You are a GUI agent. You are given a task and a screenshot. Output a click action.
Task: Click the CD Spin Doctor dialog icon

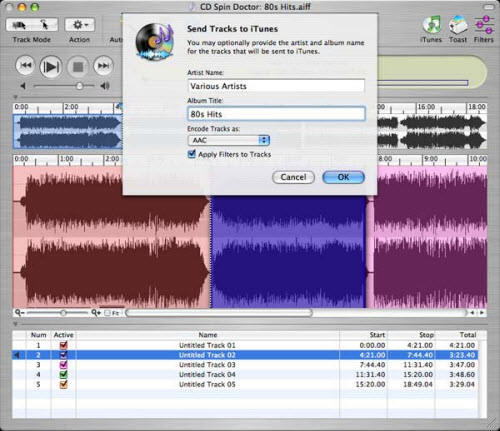click(x=155, y=42)
